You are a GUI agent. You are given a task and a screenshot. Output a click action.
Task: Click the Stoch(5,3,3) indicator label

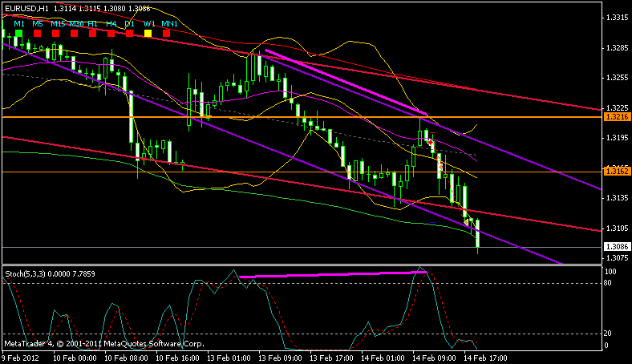(x=25, y=274)
